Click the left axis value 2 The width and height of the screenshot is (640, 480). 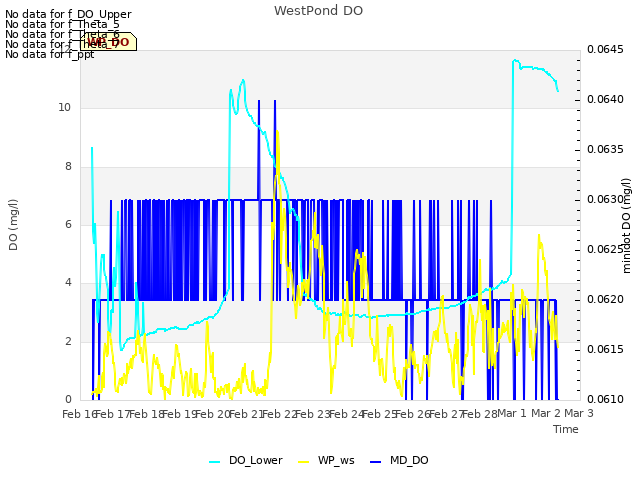click(68, 342)
